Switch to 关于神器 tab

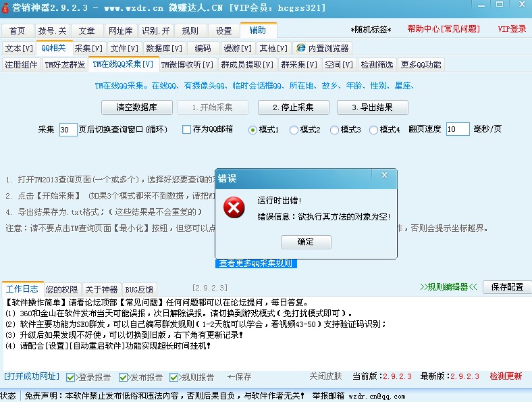[x=101, y=289]
